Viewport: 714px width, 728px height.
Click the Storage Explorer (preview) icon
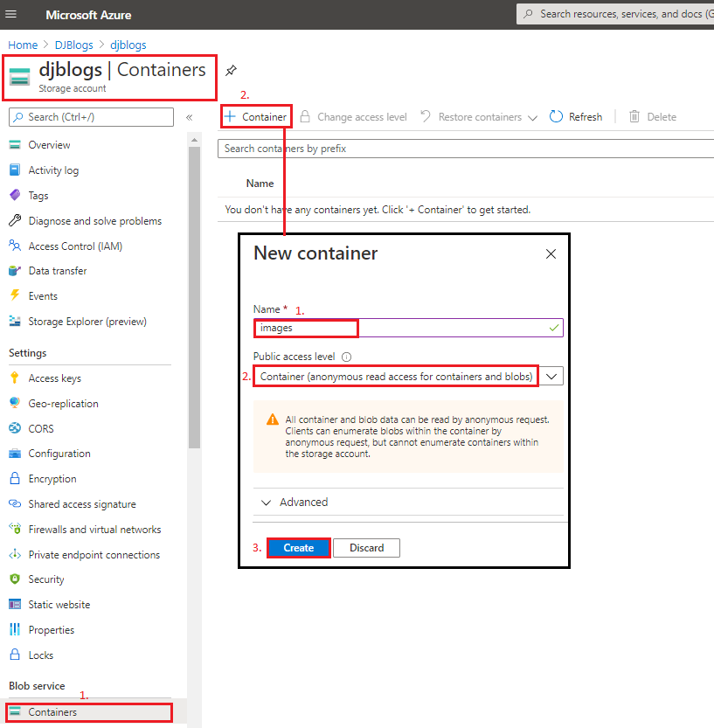15,321
